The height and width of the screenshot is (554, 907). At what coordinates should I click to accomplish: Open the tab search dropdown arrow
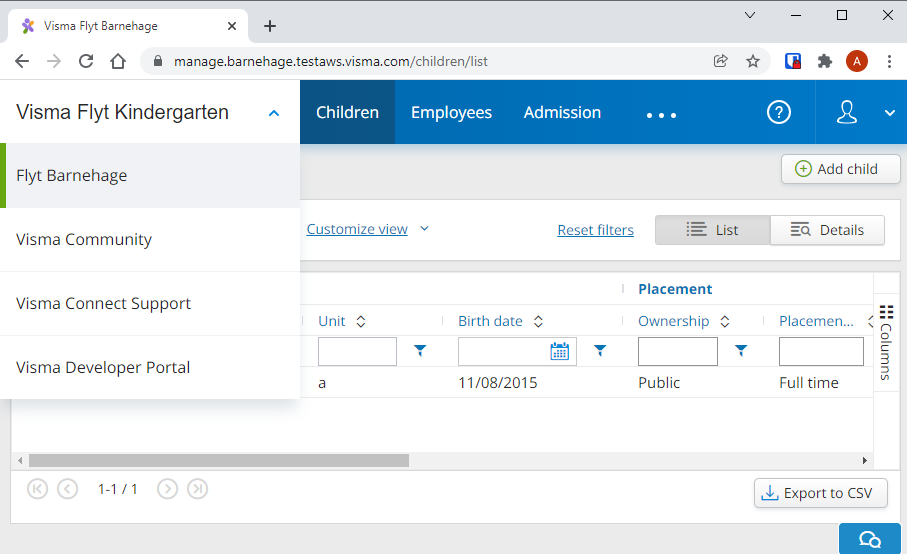coord(750,15)
